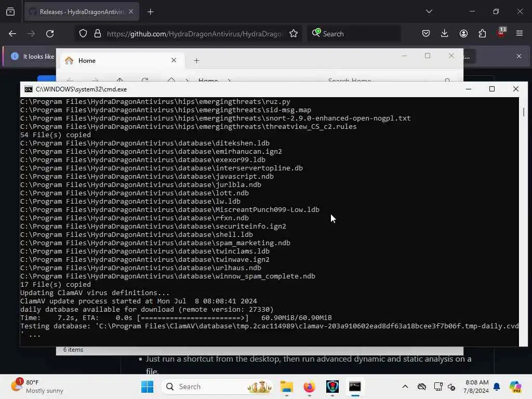Open the weather widget showing 80°F

pyautogui.click(x=37, y=387)
